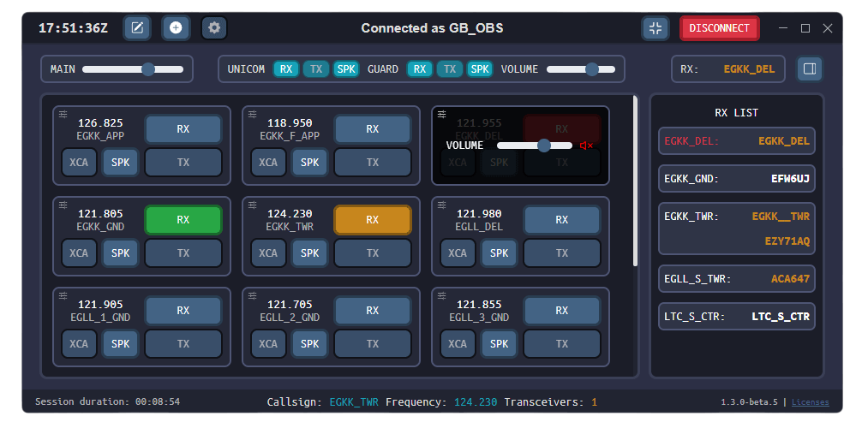This screenshot has height=428, width=868.
Task: Click the RX: EGKK_DEL indicator box
Action: (x=728, y=69)
